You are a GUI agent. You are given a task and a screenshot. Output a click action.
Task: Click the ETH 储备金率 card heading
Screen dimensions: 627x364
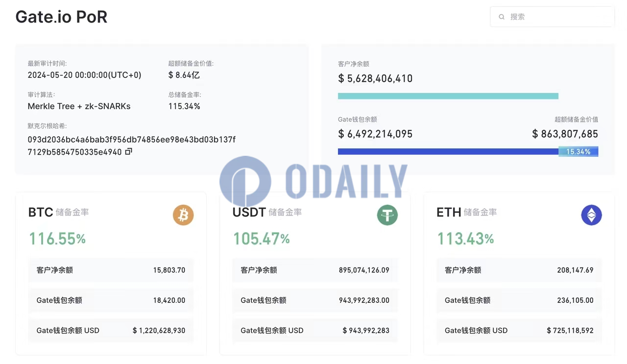467,212
